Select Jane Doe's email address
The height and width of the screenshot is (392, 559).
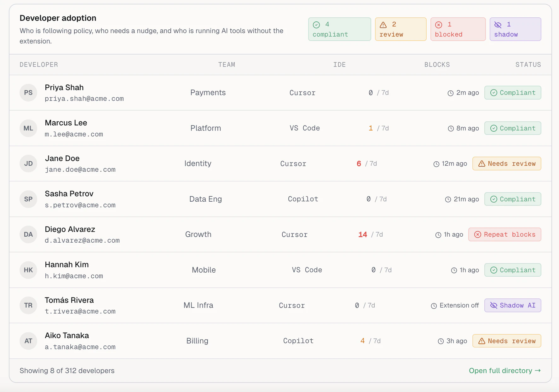[80, 169]
